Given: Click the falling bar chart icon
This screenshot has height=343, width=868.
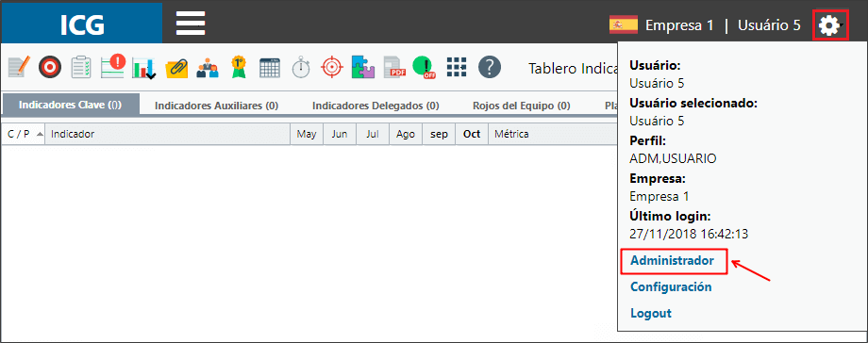Looking at the screenshot, I should coord(144,69).
